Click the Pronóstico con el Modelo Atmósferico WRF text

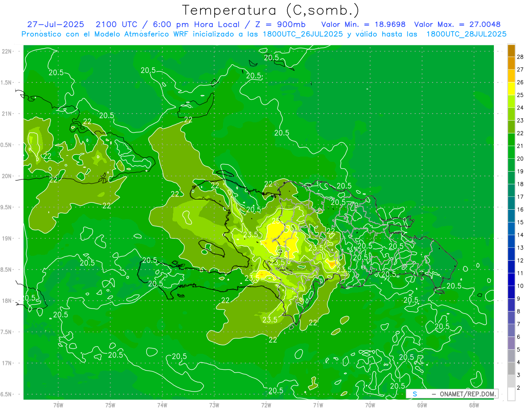(x=106, y=34)
